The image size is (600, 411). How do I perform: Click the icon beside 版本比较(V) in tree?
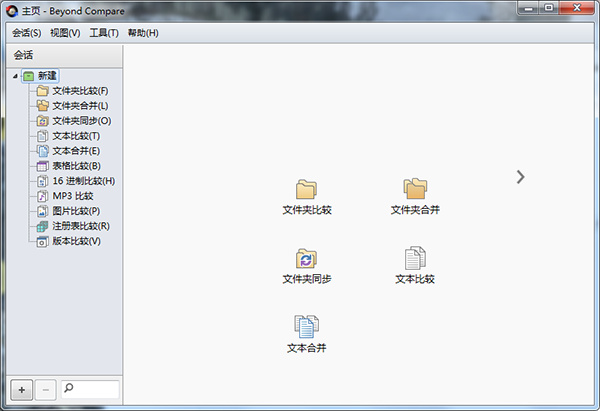pyautogui.click(x=42, y=241)
